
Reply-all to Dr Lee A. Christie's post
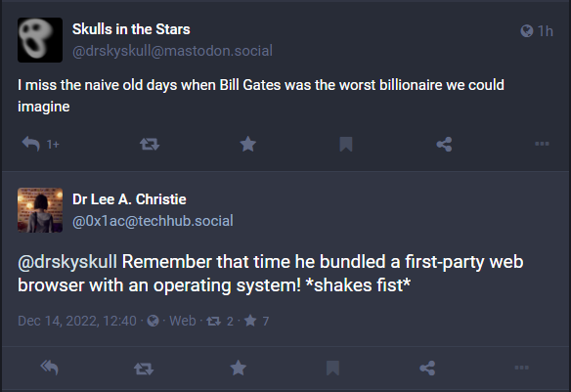coord(50,368)
